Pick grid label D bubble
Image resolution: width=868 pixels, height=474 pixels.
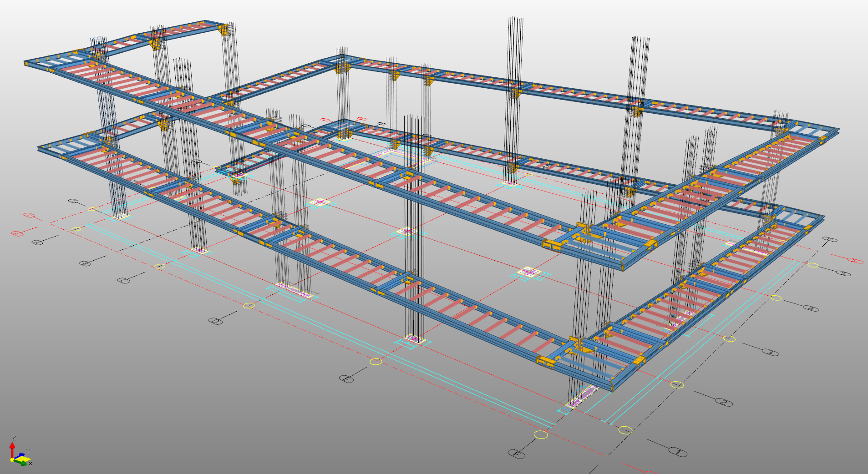pos(215,321)
